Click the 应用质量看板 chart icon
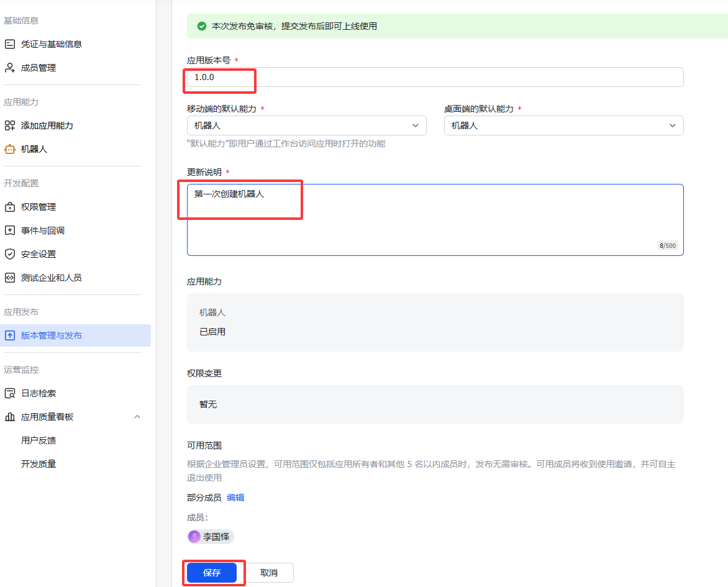The width and height of the screenshot is (728, 587). pyautogui.click(x=9, y=416)
